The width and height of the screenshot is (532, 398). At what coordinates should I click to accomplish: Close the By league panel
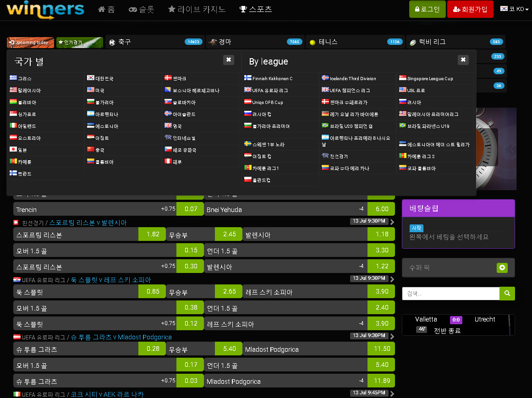[463, 60]
